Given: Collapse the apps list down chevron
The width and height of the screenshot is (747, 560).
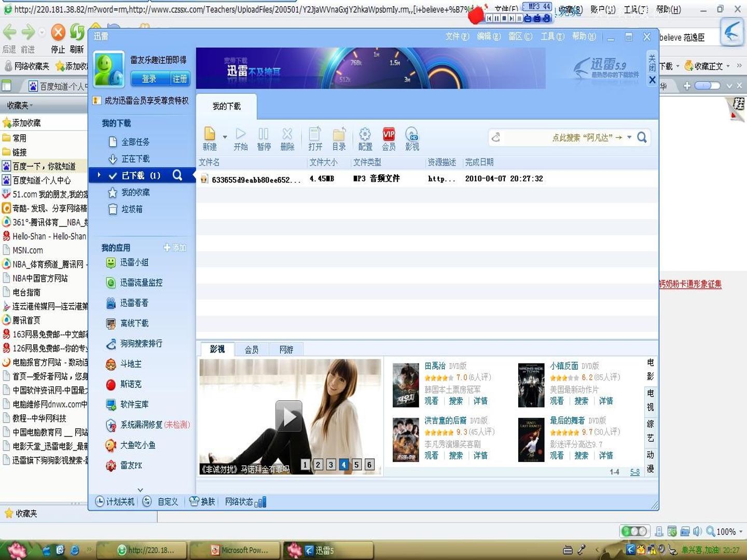Looking at the screenshot, I should [x=140, y=489].
